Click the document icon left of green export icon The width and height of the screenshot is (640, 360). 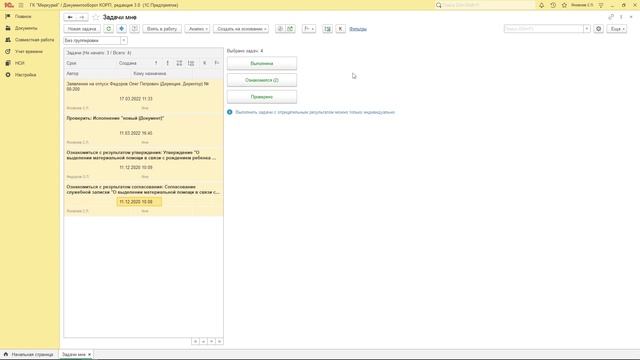280,29
